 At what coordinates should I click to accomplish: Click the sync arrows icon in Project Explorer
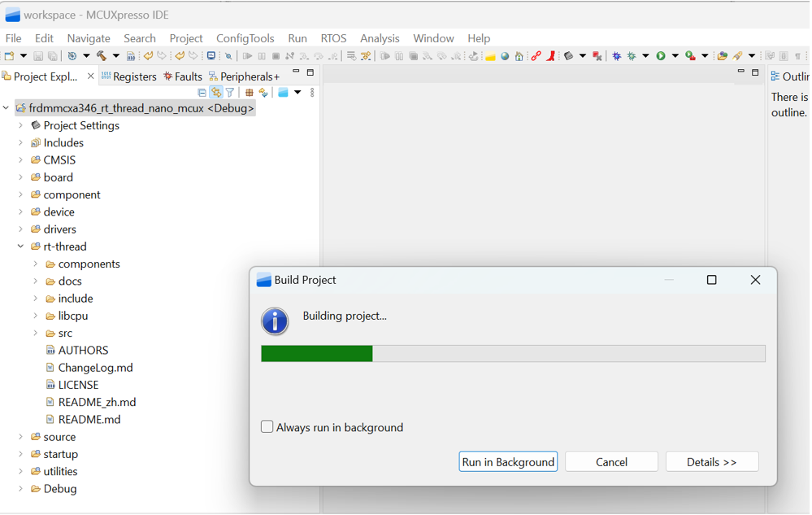[263, 93]
